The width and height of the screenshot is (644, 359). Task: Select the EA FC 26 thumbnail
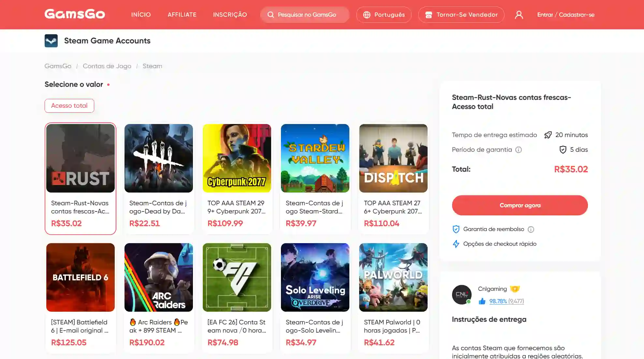[x=237, y=277]
